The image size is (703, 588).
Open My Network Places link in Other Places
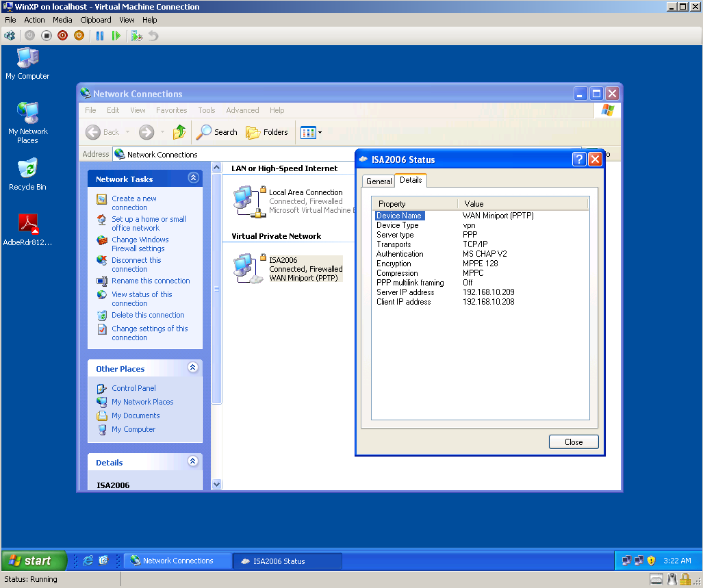pyautogui.click(x=142, y=402)
